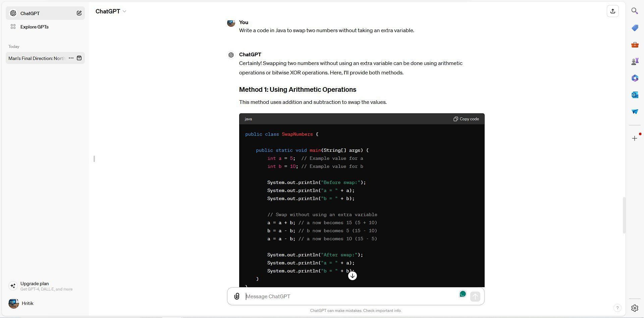644x318 pixels.
Task: Click the java language label
Action: click(248, 119)
